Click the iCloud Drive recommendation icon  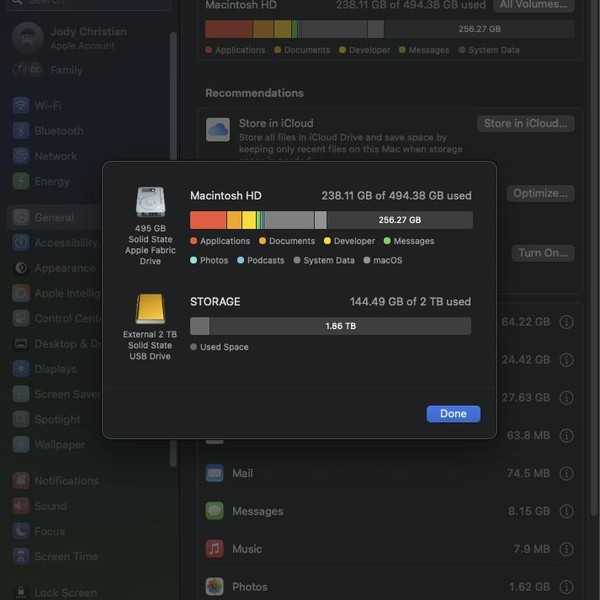218,130
